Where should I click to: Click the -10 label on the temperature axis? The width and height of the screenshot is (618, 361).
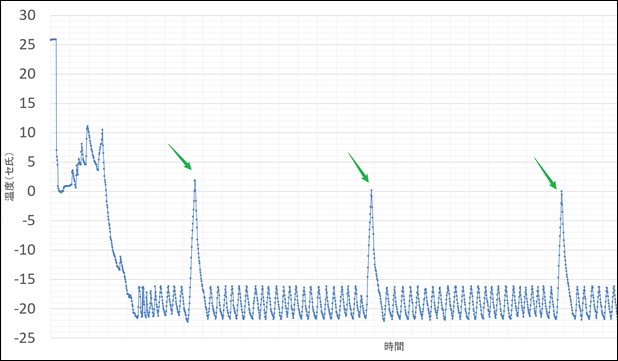pyautogui.click(x=25, y=250)
